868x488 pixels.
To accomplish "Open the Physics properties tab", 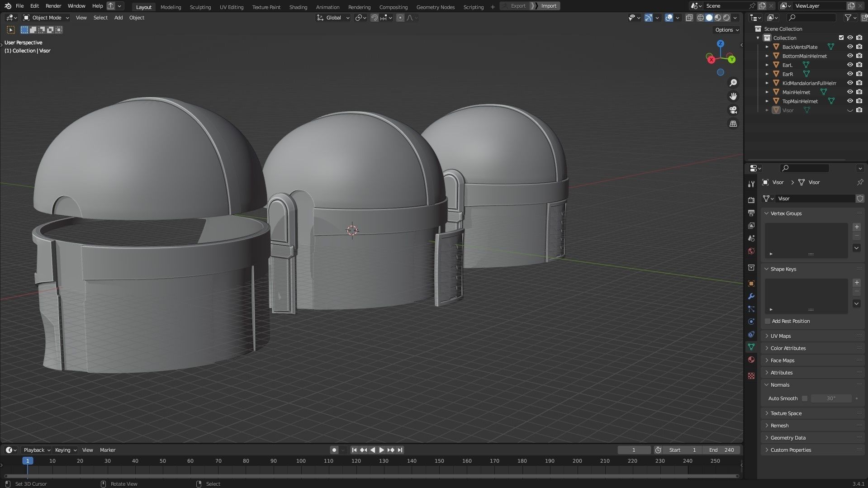I will (751, 322).
